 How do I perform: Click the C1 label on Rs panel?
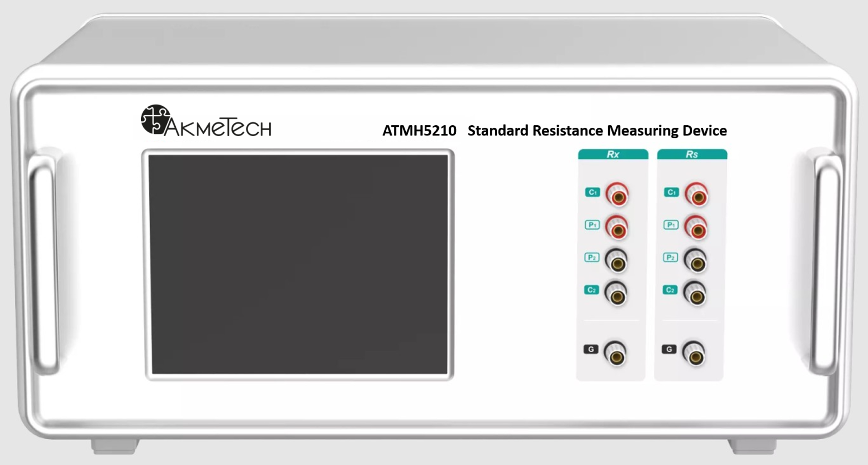pos(671,192)
